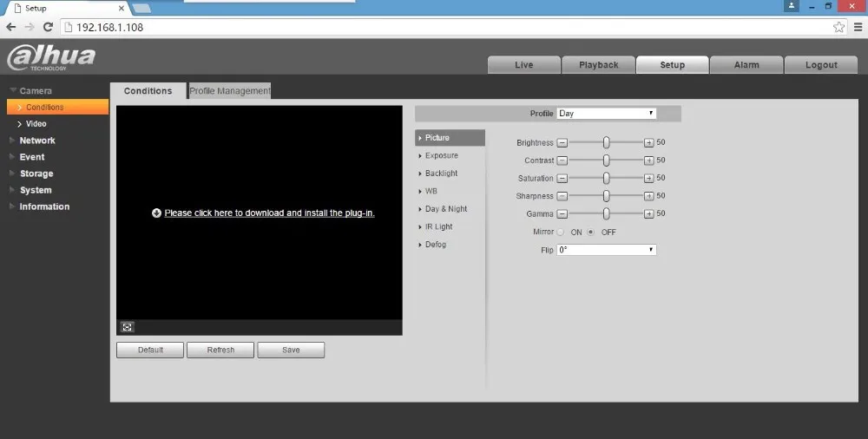This screenshot has height=439, width=868.
Task: Increase Brightness with the plus button
Action: (648, 143)
